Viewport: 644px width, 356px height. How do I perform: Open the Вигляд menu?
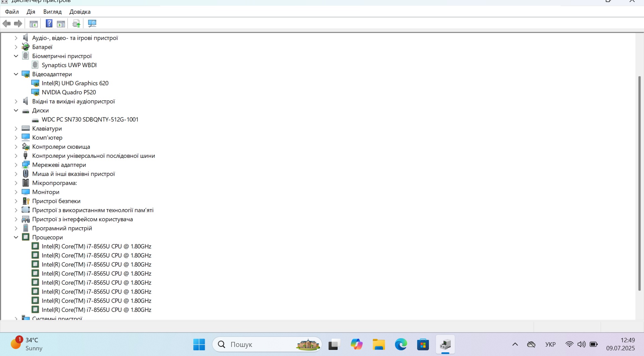click(x=52, y=12)
